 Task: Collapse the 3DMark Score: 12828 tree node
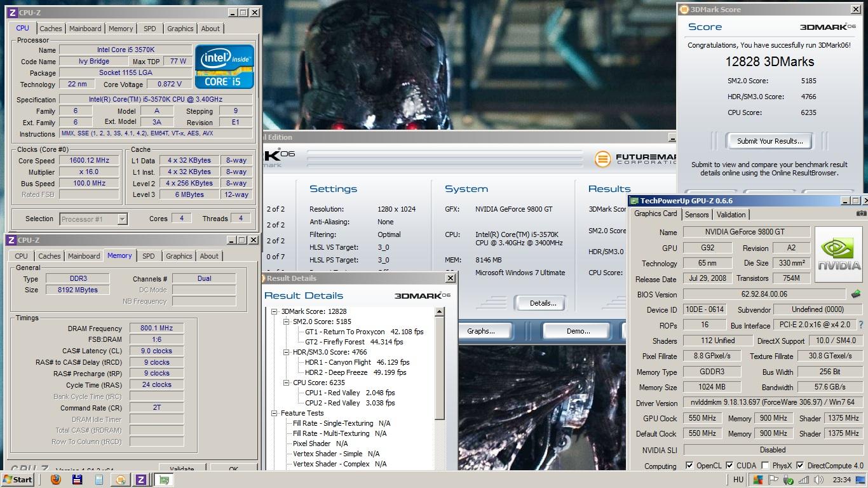[275, 311]
